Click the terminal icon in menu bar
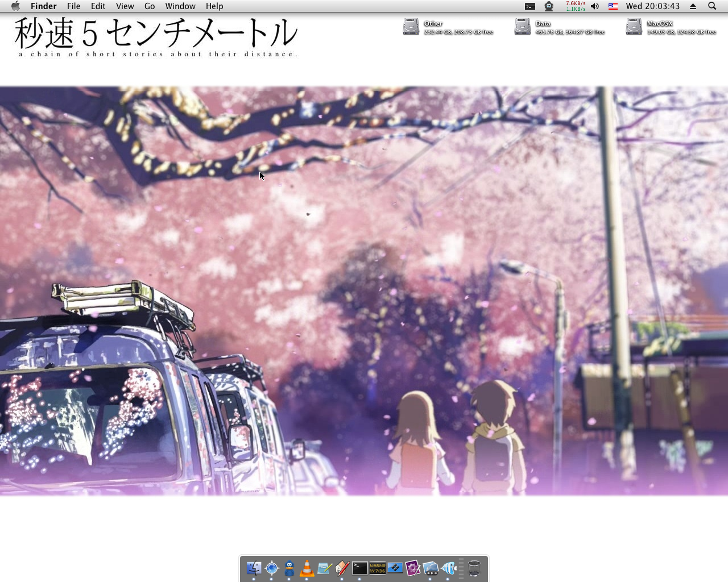This screenshot has width=728, height=582. pyautogui.click(x=530, y=6)
